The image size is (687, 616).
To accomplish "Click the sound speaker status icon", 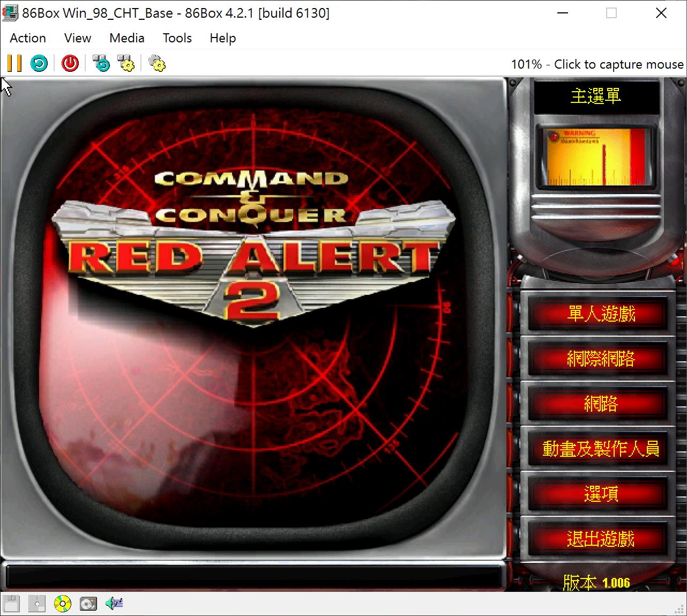I will pyautogui.click(x=114, y=604).
